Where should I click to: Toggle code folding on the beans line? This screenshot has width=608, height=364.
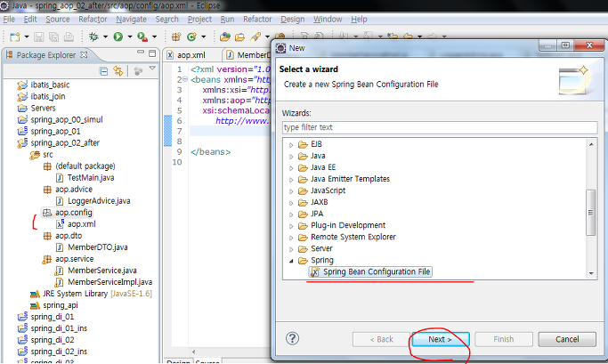185,79
